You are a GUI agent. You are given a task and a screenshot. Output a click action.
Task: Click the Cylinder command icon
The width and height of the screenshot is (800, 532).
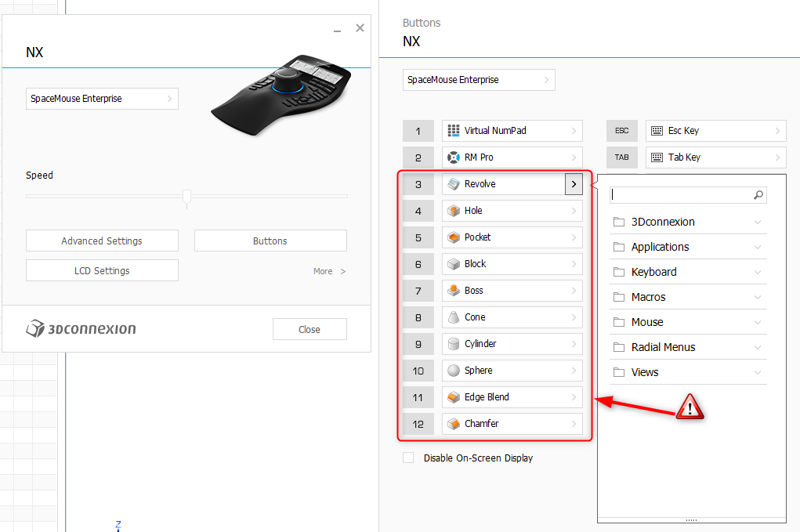point(453,344)
